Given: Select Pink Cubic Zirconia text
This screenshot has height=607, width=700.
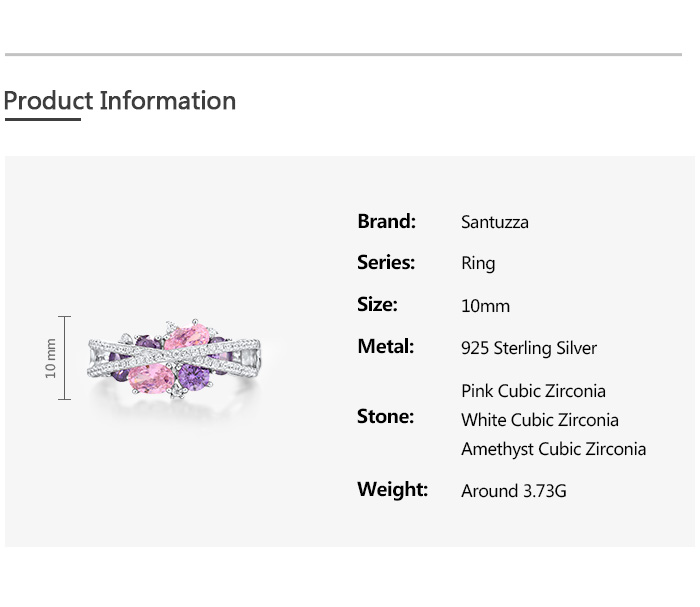Looking at the screenshot, I should [x=533, y=391].
